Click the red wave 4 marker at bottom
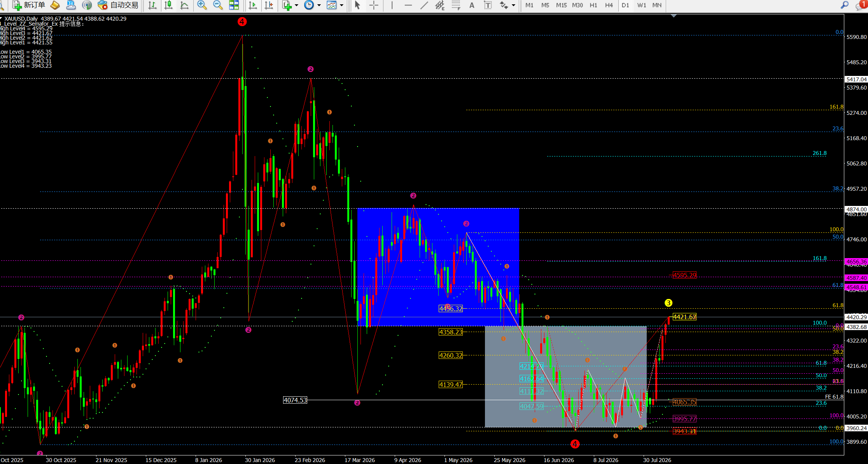Image resolution: width=868 pixels, height=464 pixels. 575,444
